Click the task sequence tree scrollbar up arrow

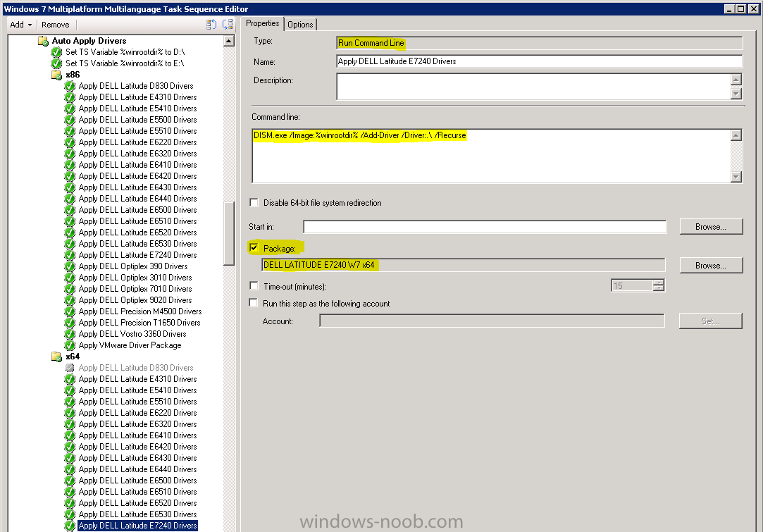pyautogui.click(x=229, y=41)
